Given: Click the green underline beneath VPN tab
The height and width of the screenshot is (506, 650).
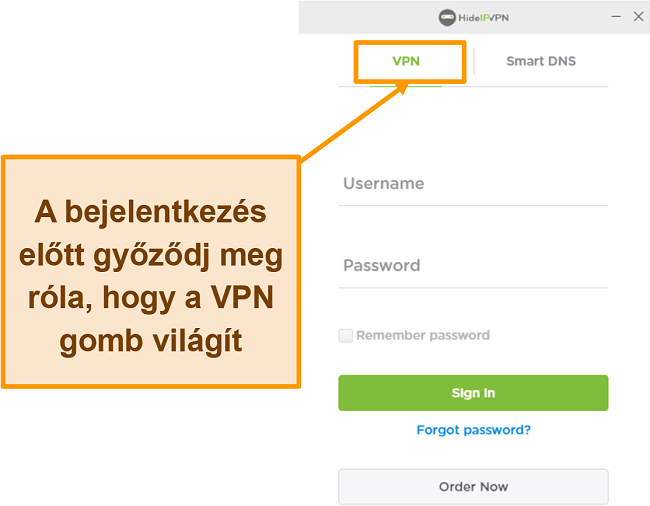Looking at the screenshot, I should point(406,86).
